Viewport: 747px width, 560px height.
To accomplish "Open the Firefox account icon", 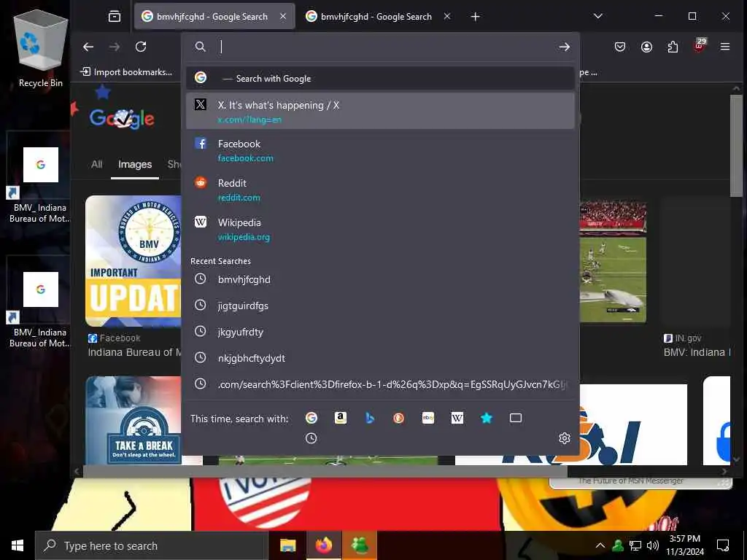I will pos(646,47).
